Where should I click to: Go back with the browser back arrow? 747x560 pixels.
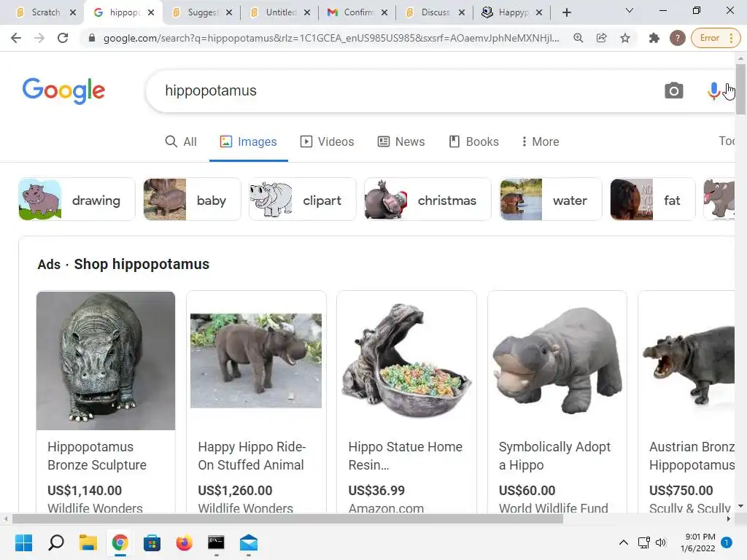[16, 38]
